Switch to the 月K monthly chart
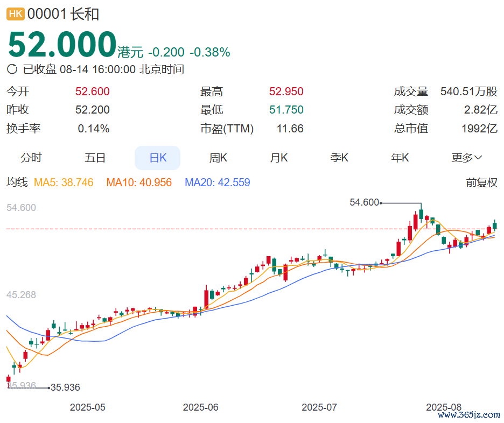Viewport: 504px width, 423px height. point(279,158)
